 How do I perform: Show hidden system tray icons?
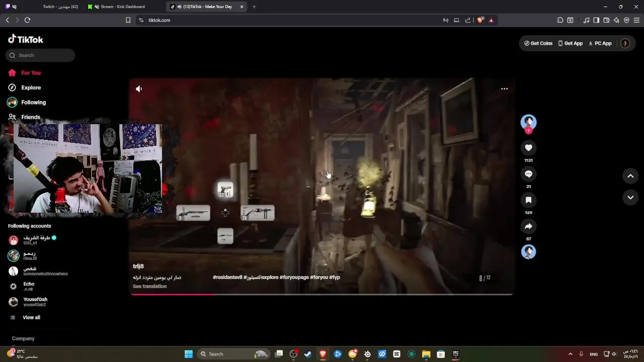pos(570,354)
